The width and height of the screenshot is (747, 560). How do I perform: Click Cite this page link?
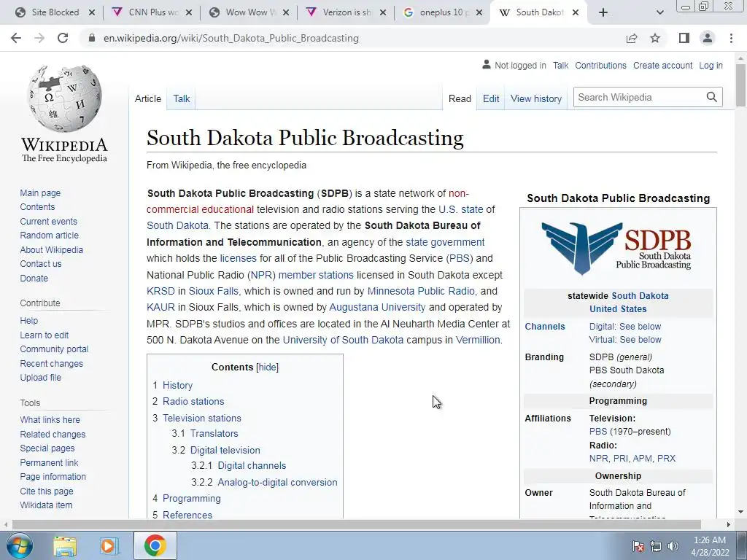click(47, 491)
